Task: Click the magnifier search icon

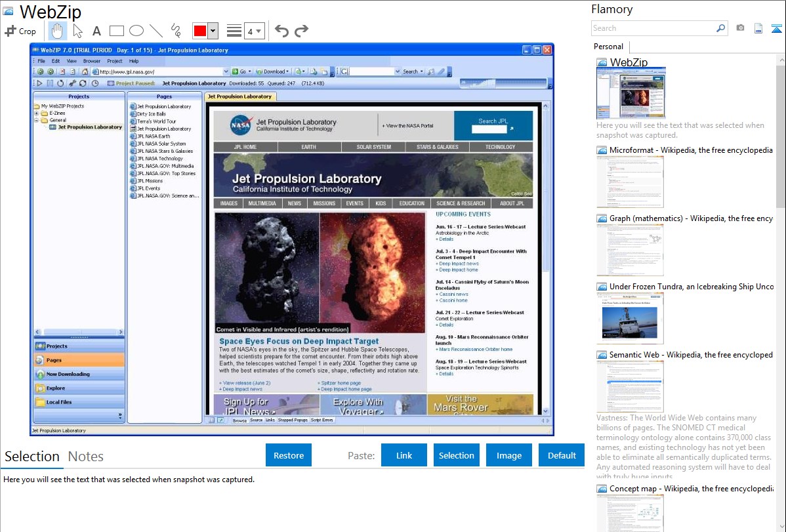Action: (721, 28)
